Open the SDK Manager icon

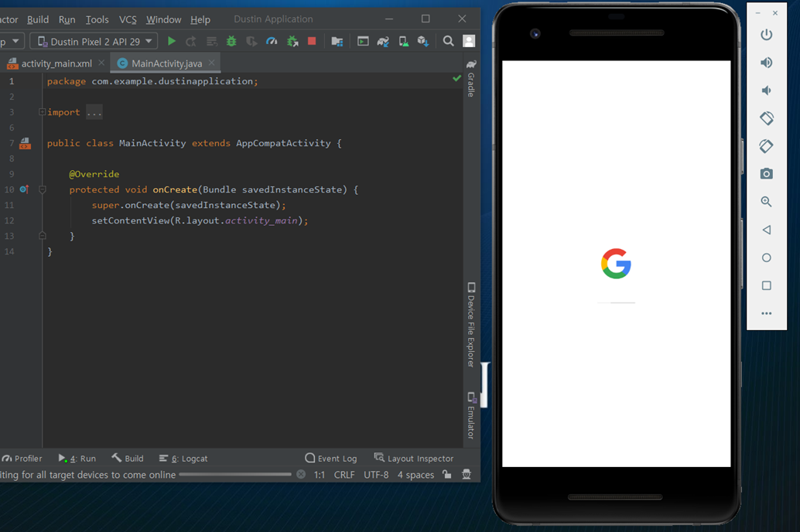[x=423, y=41]
